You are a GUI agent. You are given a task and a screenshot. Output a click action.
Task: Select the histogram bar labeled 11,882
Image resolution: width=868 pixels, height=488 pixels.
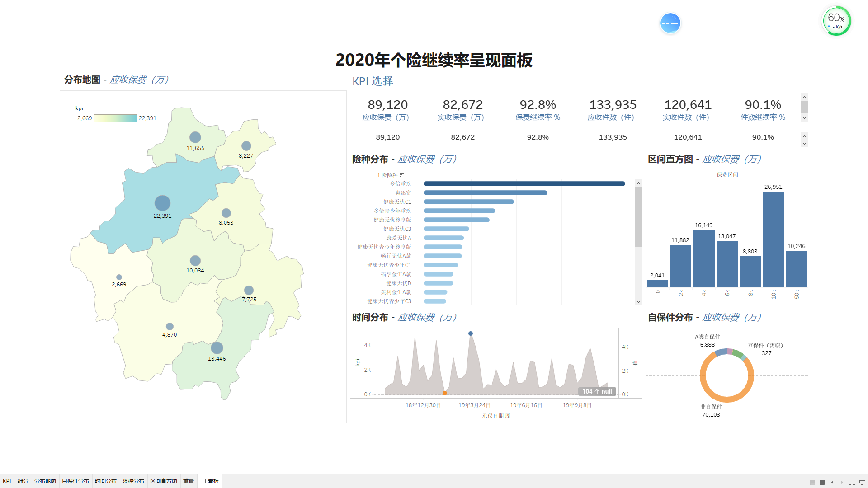click(x=680, y=266)
